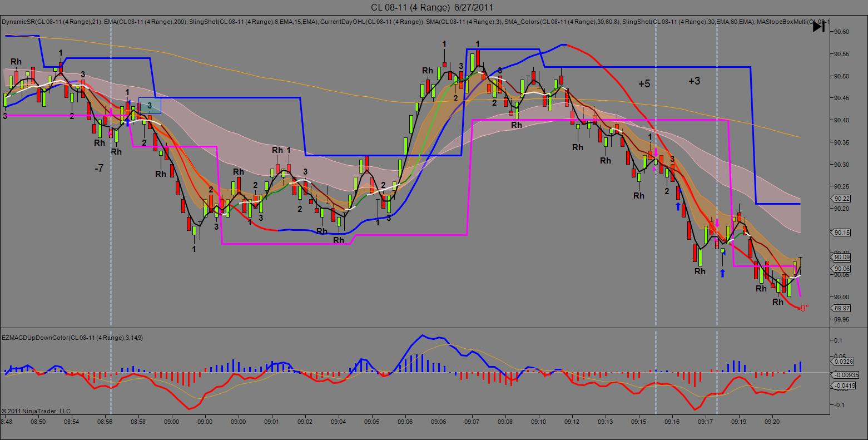Click the -7 trade result annotation
This screenshot has height=440, width=868.
click(99, 167)
